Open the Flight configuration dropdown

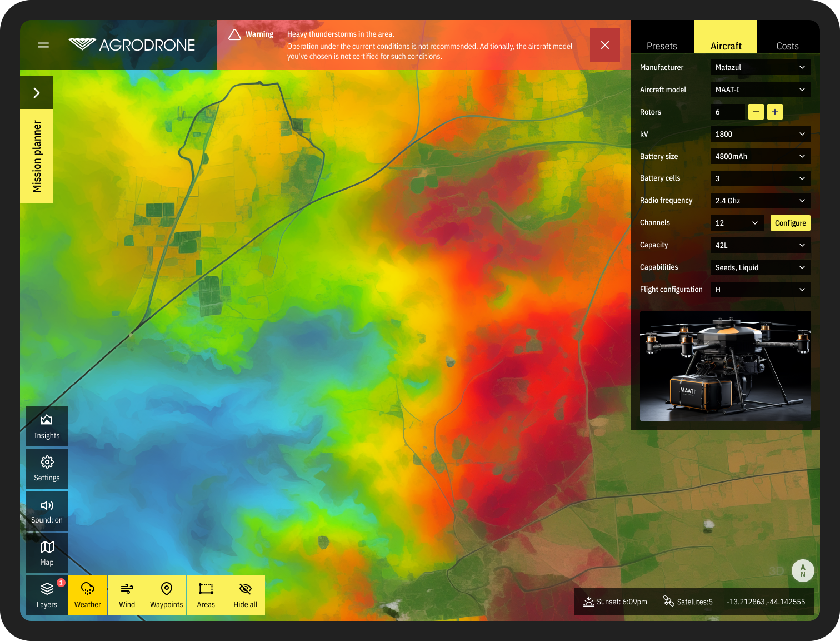click(x=761, y=290)
